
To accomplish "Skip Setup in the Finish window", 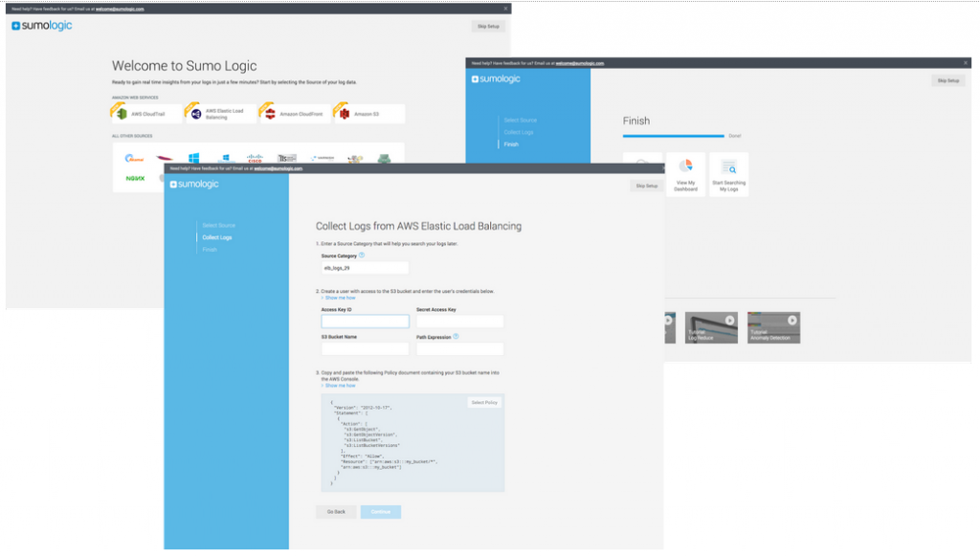I will pyautogui.click(x=948, y=80).
